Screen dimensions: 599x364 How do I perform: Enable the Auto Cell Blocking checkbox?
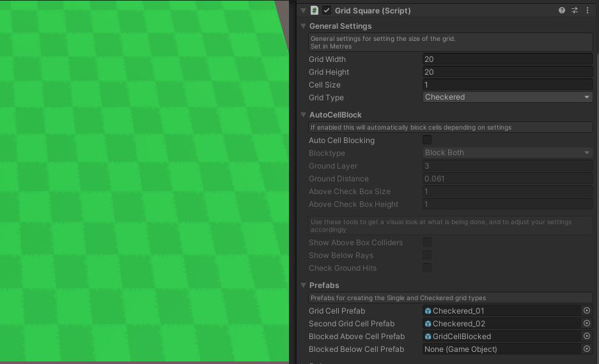[x=427, y=140]
